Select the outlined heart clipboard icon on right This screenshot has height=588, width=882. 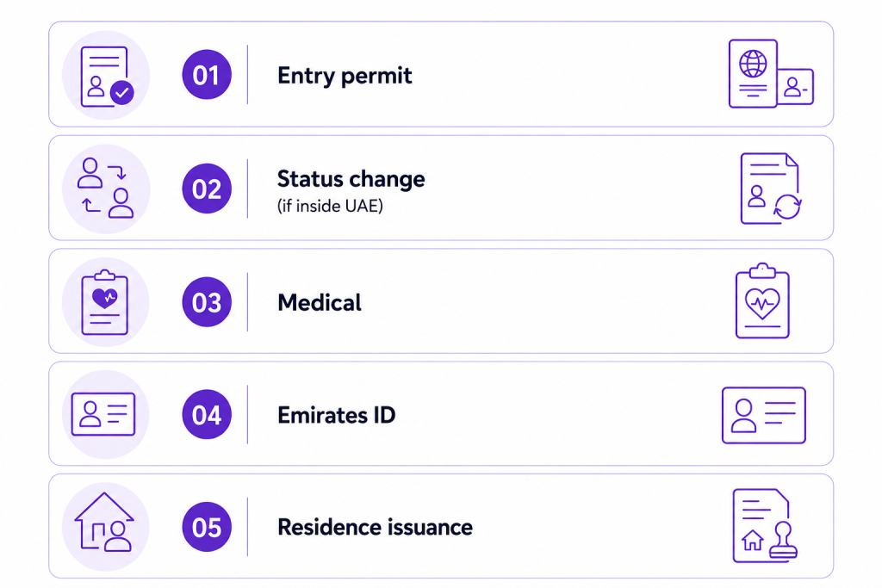(763, 300)
